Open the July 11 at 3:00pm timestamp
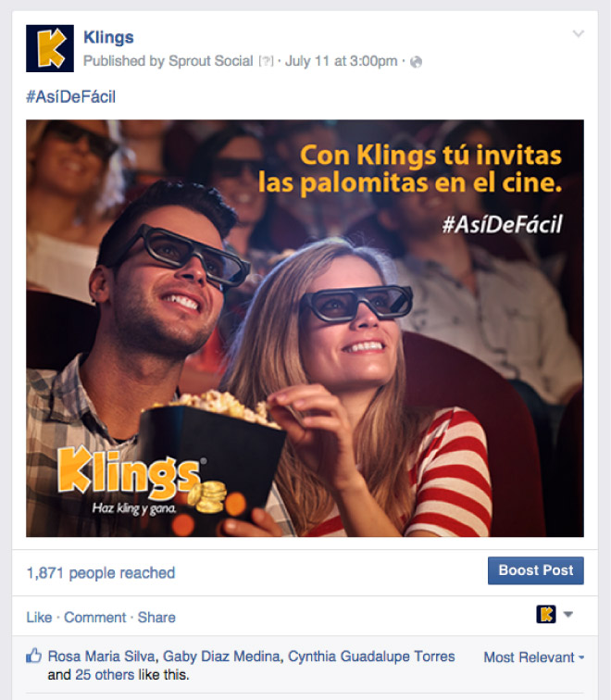611x700 pixels. (341, 61)
